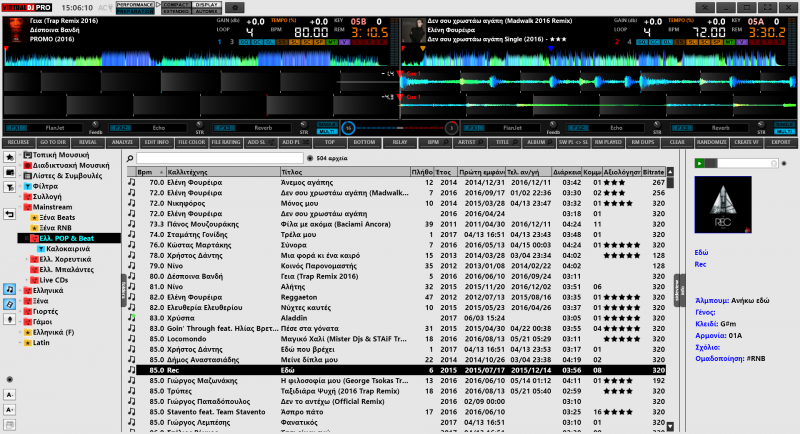Click the back arrow icon in left sidebar
This screenshot has width=800, height=434.
9,214
